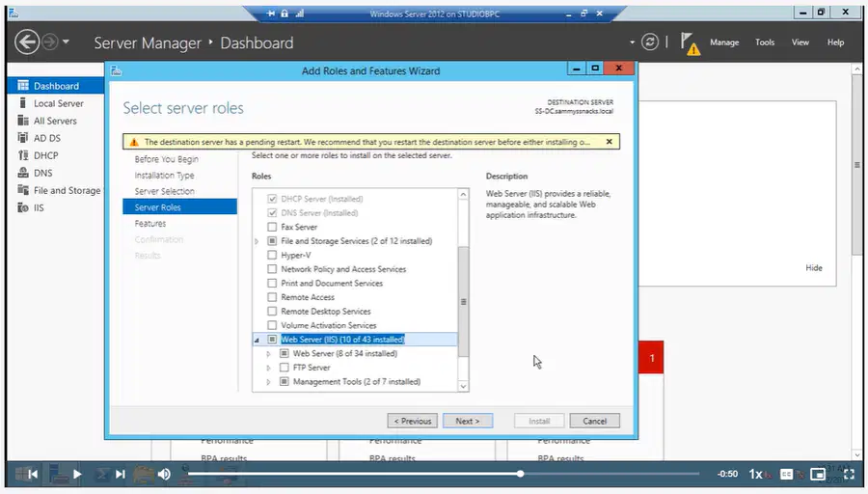
Task: Expand File and Storage Services node
Action: click(x=257, y=241)
